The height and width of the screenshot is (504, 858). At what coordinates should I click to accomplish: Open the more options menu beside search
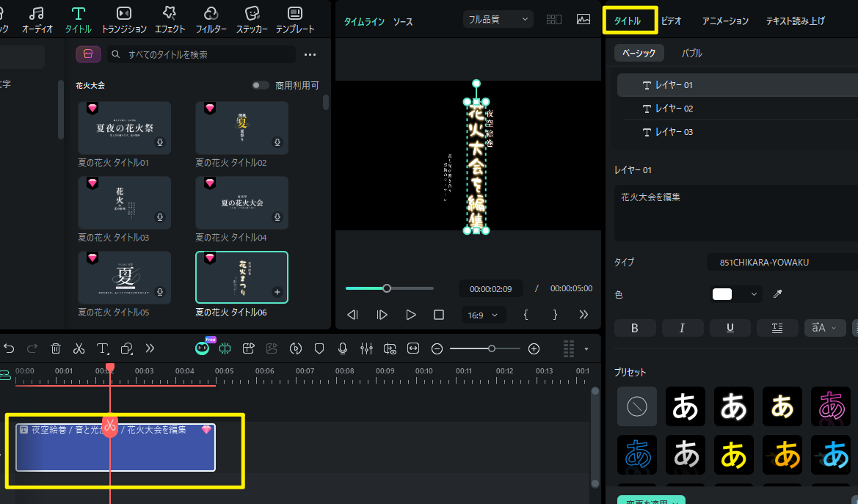[310, 54]
